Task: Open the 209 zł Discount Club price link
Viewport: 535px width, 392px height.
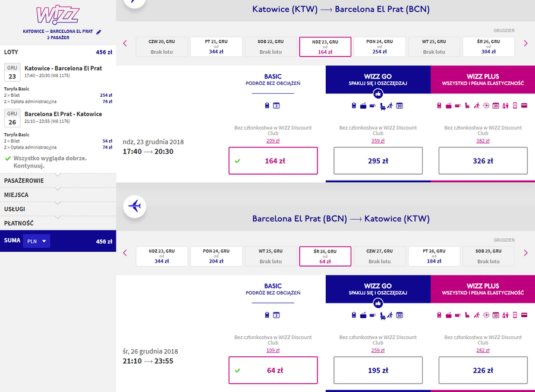Action: pyautogui.click(x=273, y=141)
